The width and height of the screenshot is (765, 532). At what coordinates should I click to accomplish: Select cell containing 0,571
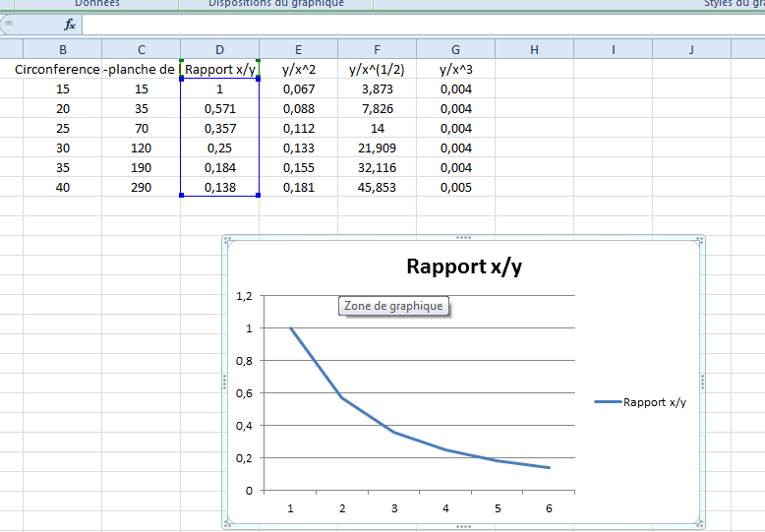coord(219,108)
